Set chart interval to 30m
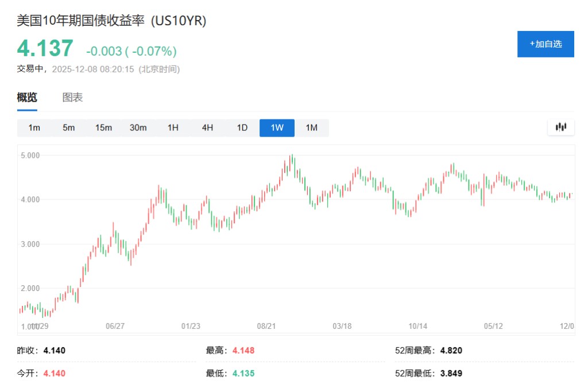 pyautogui.click(x=138, y=128)
